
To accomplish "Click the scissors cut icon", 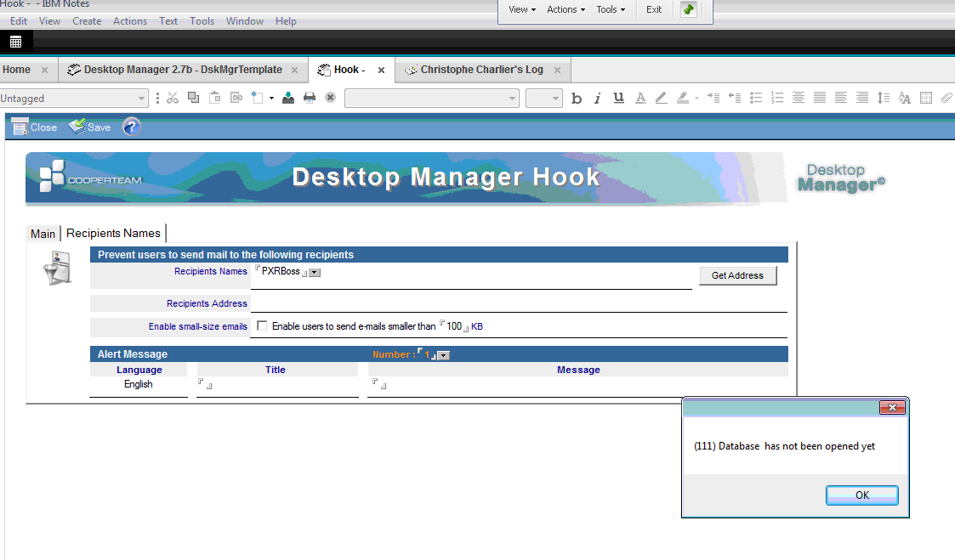I will pyautogui.click(x=173, y=99).
